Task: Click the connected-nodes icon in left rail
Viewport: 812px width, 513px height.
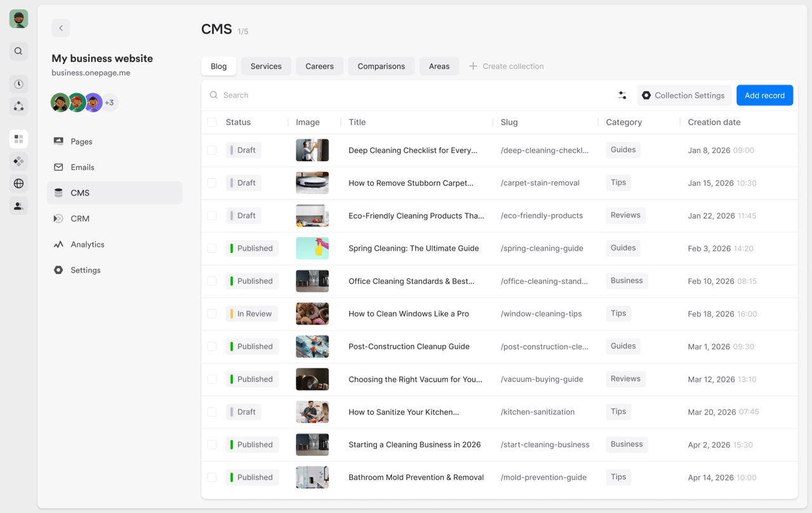Action: [x=18, y=107]
